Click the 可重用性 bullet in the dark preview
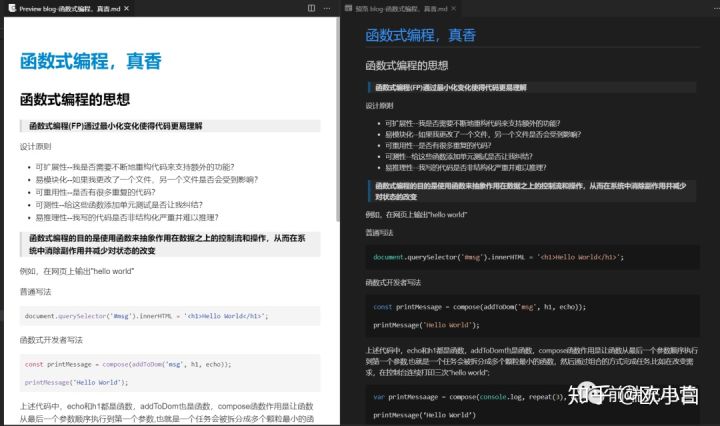This screenshot has height=426, width=720. pos(438,145)
